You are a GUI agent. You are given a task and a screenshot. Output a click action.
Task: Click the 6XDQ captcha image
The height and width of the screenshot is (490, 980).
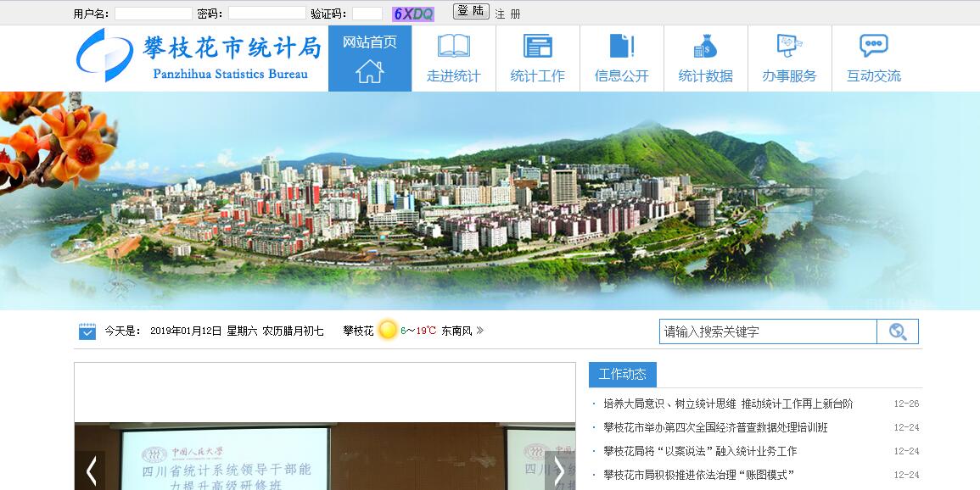click(412, 14)
